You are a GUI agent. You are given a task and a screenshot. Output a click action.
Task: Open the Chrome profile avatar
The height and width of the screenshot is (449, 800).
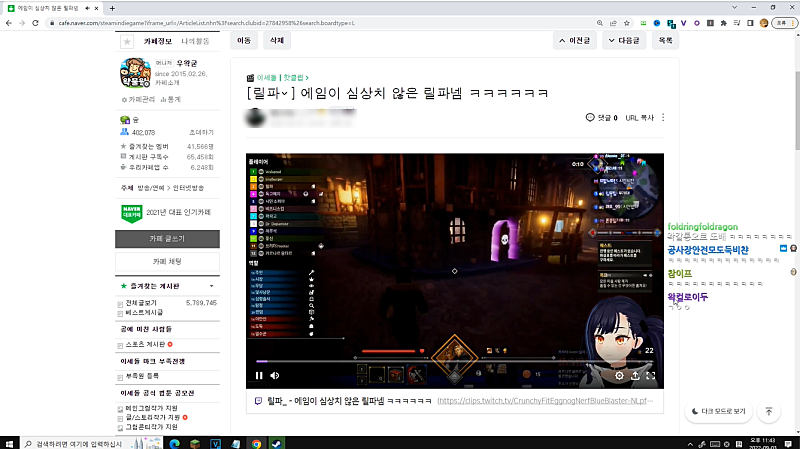(764, 23)
